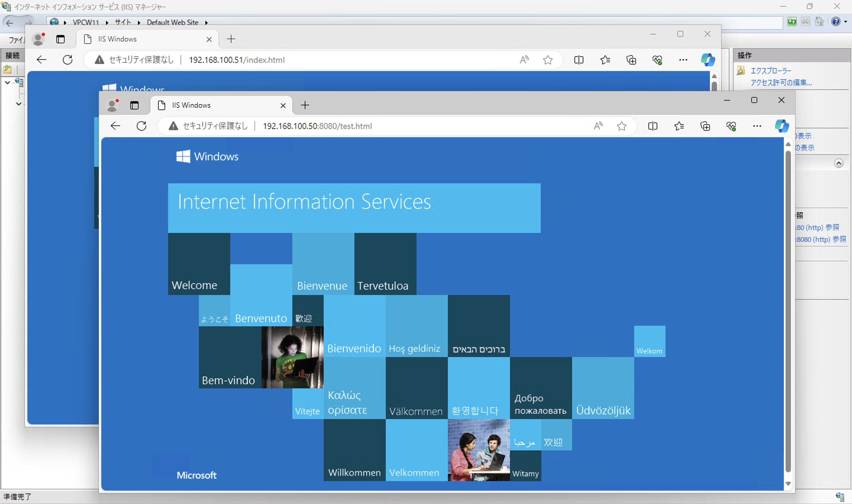Collapse top server node in 接続 tree
This screenshot has height=504, width=852.
tap(7, 82)
